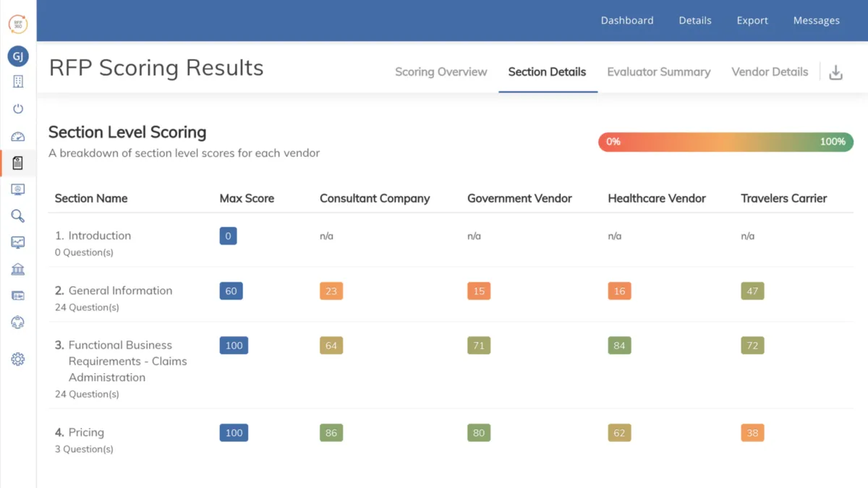Open Messages in the top navigation
Screen dimensions: 868x488
(817, 20)
